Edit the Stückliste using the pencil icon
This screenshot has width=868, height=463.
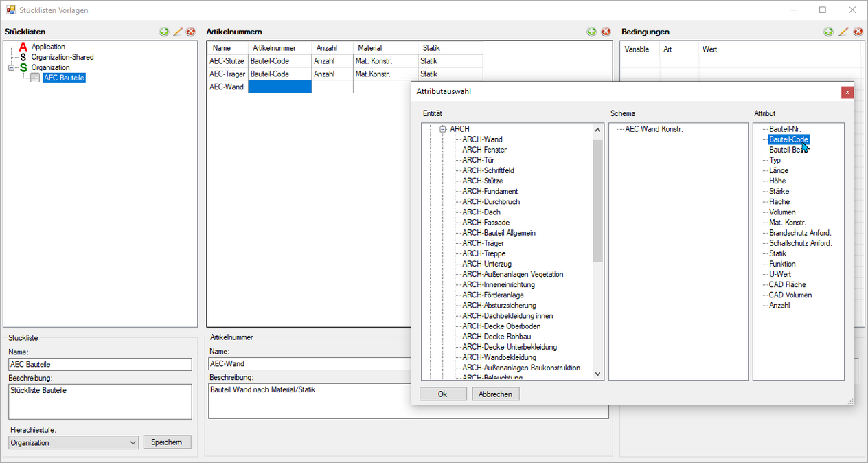click(x=178, y=32)
